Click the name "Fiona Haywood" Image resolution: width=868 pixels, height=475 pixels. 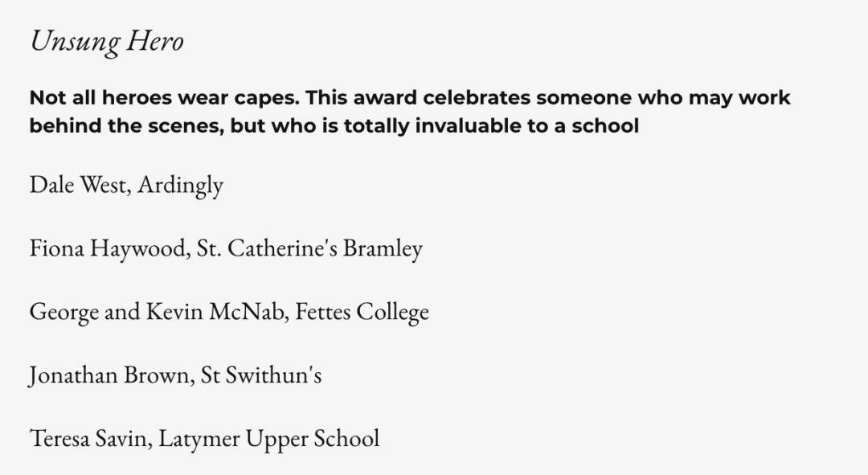click(110, 249)
